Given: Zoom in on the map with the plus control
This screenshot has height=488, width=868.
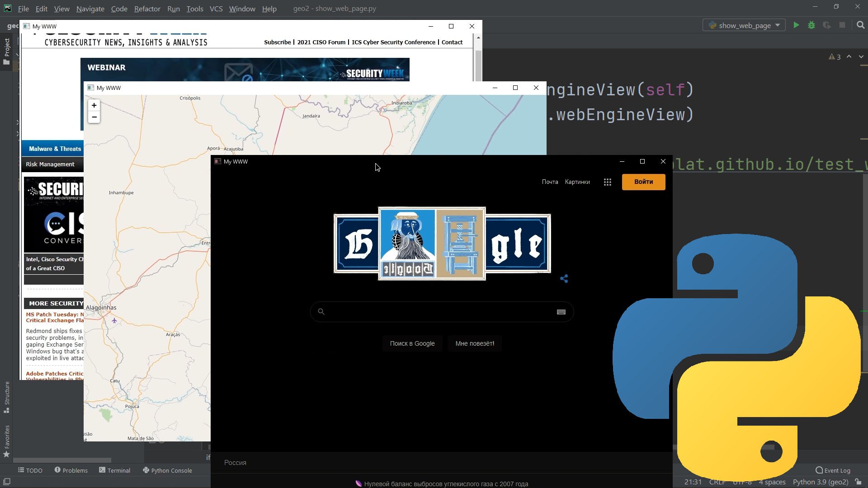Looking at the screenshot, I should pos(94,105).
